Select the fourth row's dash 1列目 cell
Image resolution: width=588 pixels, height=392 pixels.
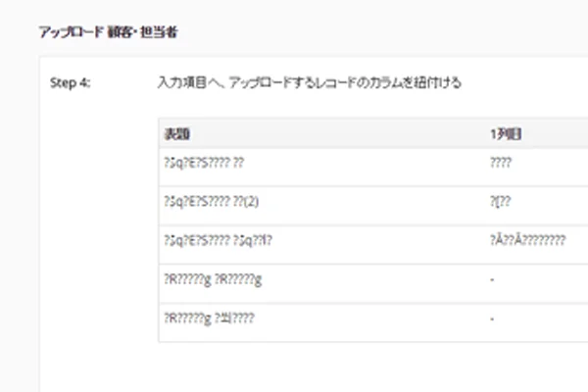pos(492,281)
